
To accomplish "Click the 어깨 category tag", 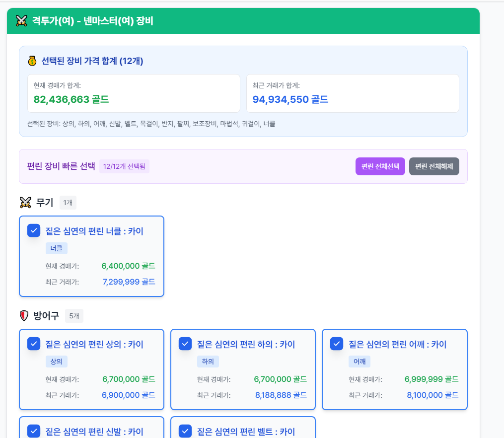I will coord(359,362).
